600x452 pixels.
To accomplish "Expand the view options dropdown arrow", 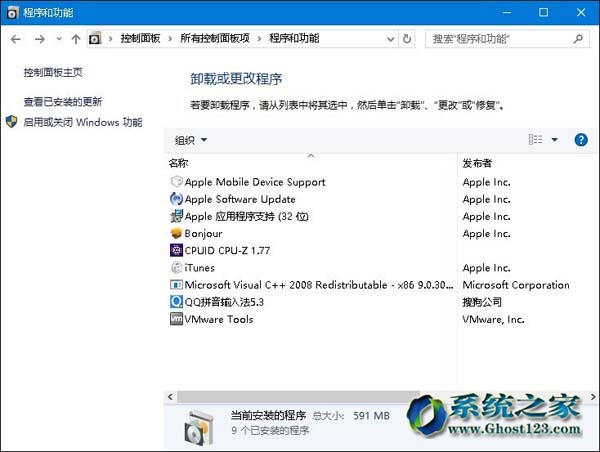I will click(x=554, y=140).
